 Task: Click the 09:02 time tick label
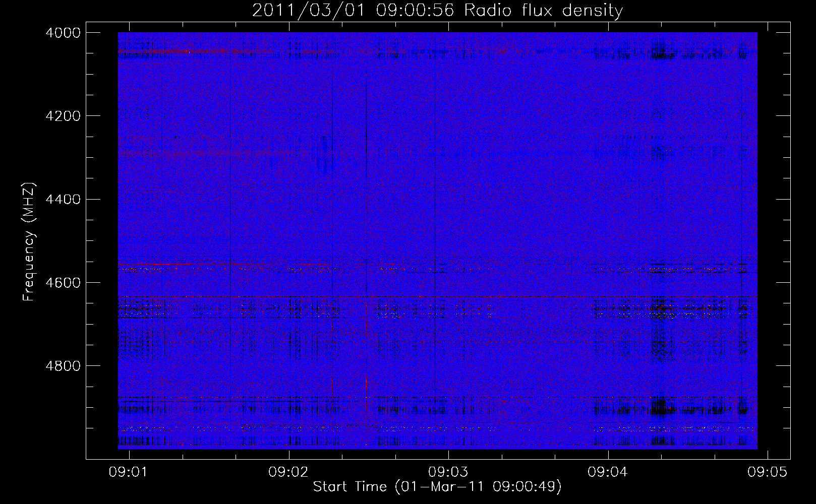[289, 472]
